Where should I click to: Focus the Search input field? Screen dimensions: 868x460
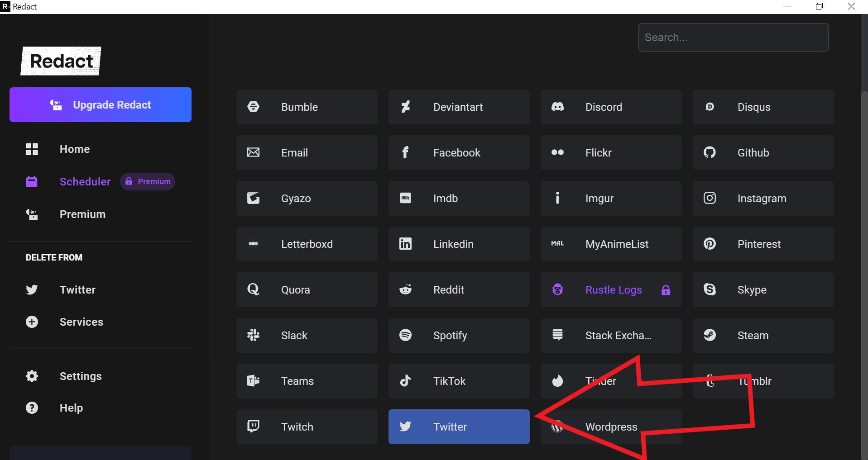pos(734,37)
